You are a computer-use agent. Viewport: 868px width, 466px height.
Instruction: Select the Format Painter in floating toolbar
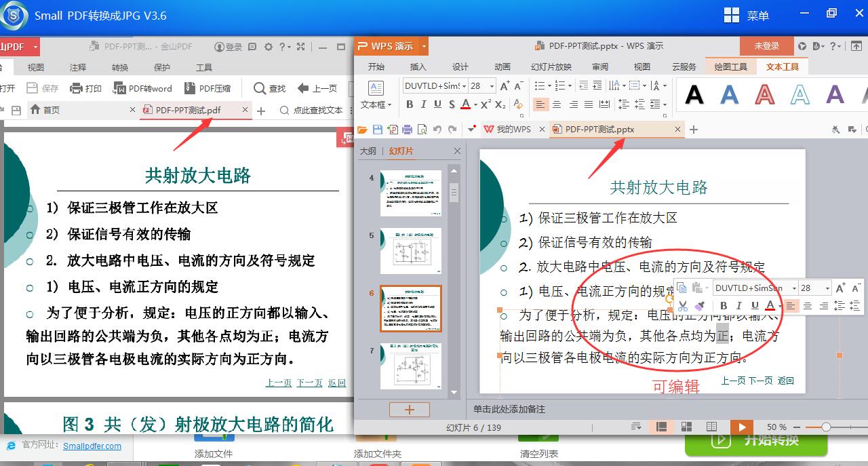(x=698, y=307)
